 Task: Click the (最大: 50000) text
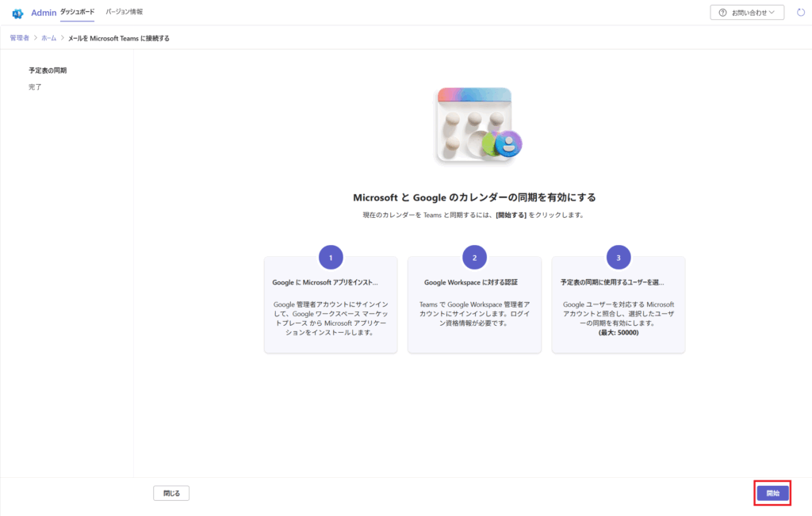pyautogui.click(x=619, y=333)
